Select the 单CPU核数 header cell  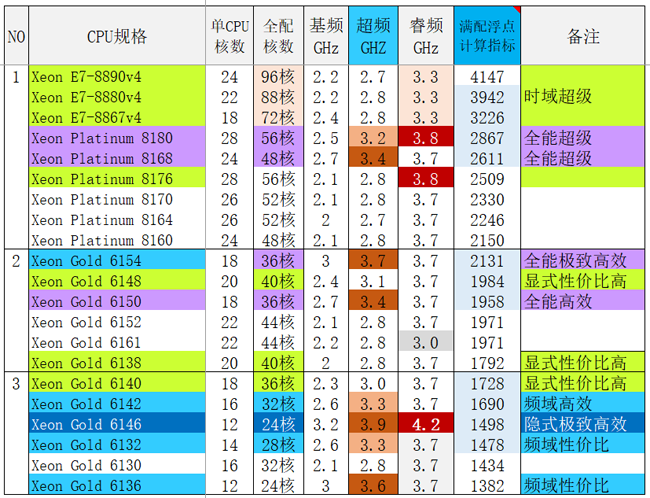pos(229,36)
